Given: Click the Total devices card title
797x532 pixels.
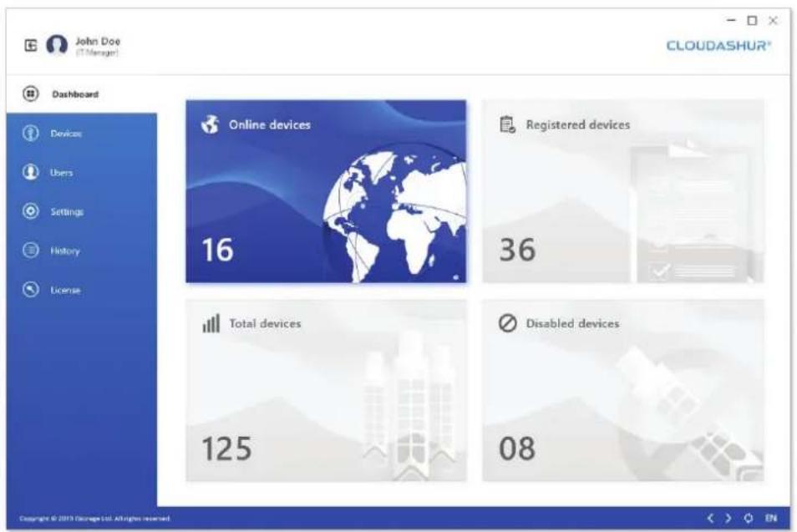Looking at the screenshot, I should coord(265,324).
